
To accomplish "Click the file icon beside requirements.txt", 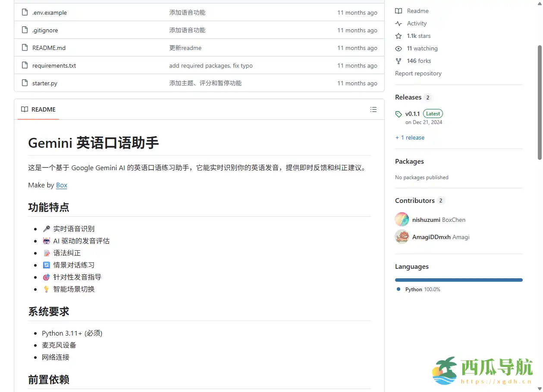I will pyautogui.click(x=24, y=65).
